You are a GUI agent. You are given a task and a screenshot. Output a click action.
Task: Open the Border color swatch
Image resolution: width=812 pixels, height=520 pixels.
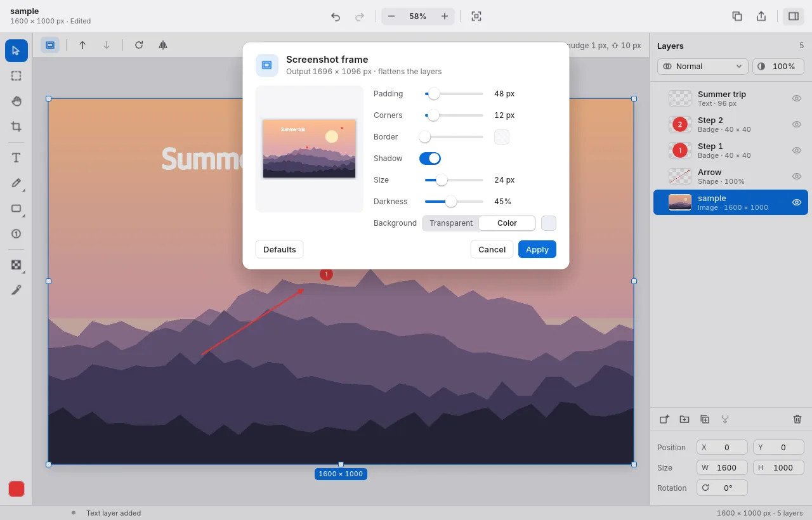coord(502,137)
